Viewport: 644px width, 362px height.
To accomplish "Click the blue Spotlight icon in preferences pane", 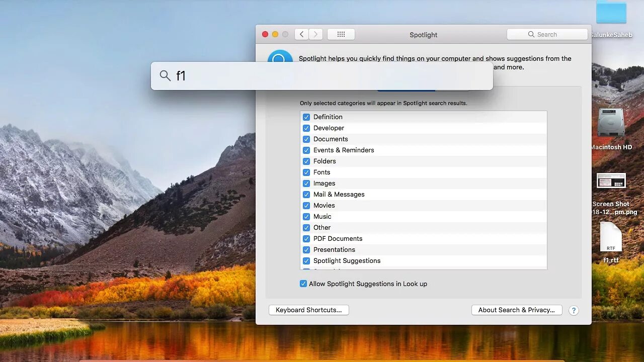I will click(280, 56).
